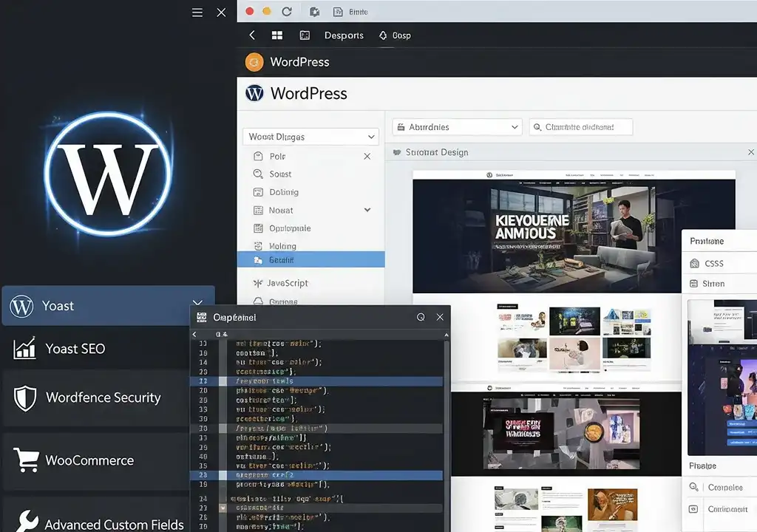The width and height of the screenshot is (757, 532).
Task: Click the reload icon in the title bar
Action: pyautogui.click(x=287, y=12)
